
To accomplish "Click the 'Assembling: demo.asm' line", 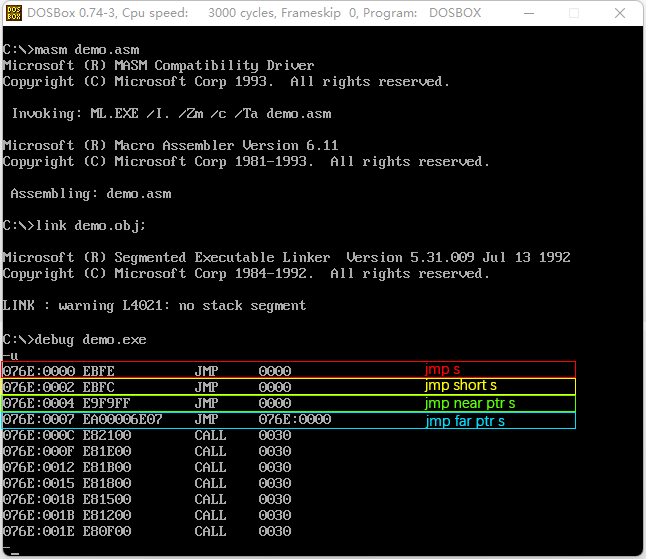I will (x=91, y=193).
